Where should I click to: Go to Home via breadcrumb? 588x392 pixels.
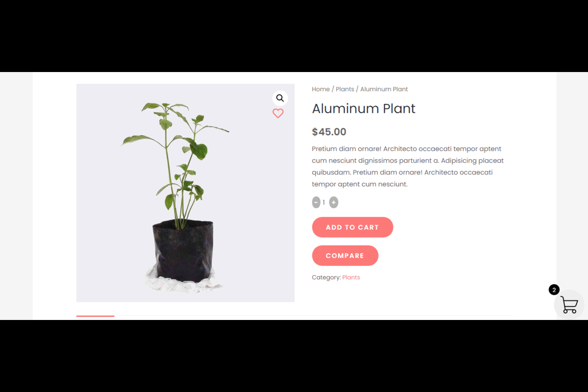tap(320, 89)
